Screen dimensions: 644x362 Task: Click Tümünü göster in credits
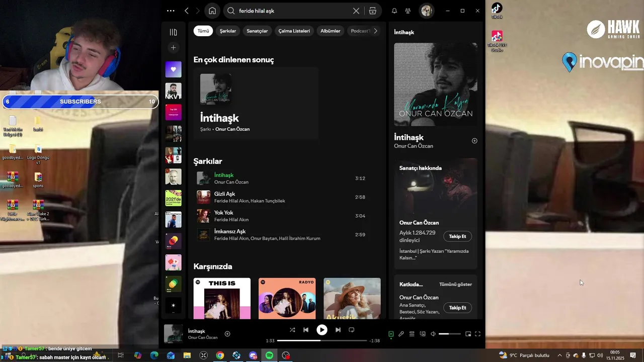click(x=455, y=284)
